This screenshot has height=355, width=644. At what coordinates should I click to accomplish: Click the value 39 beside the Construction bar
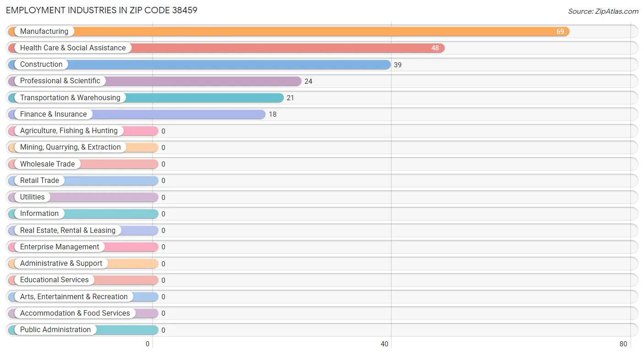[x=398, y=65]
